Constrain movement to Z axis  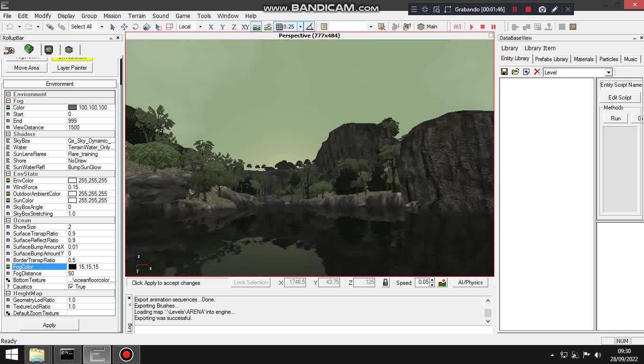[x=234, y=27]
